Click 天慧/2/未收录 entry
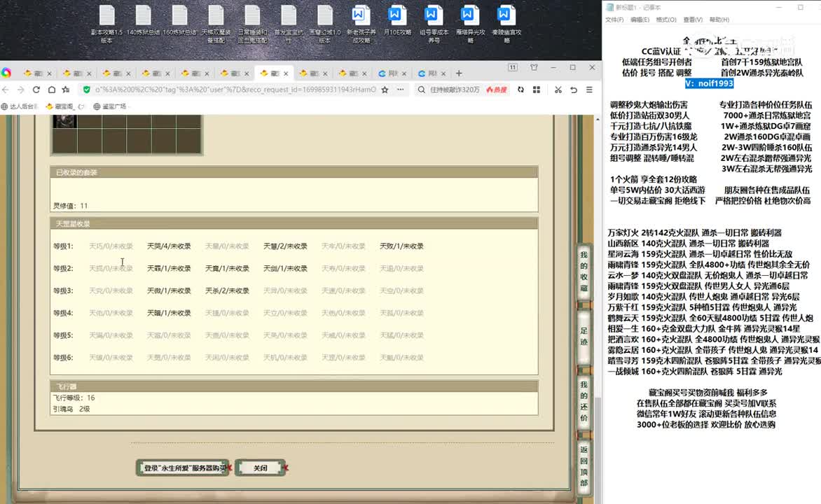821x504 pixels. [285, 246]
